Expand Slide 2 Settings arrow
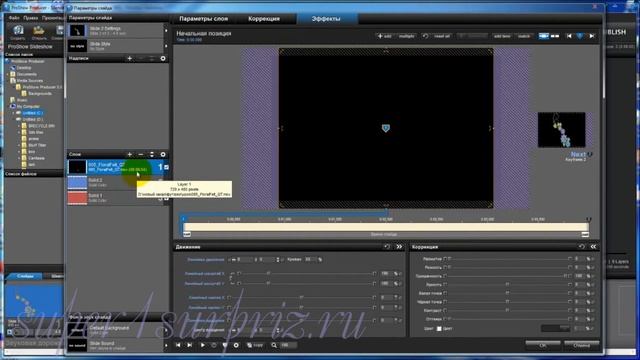The height and width of the screenshot is (360, 640). [166, 31]
